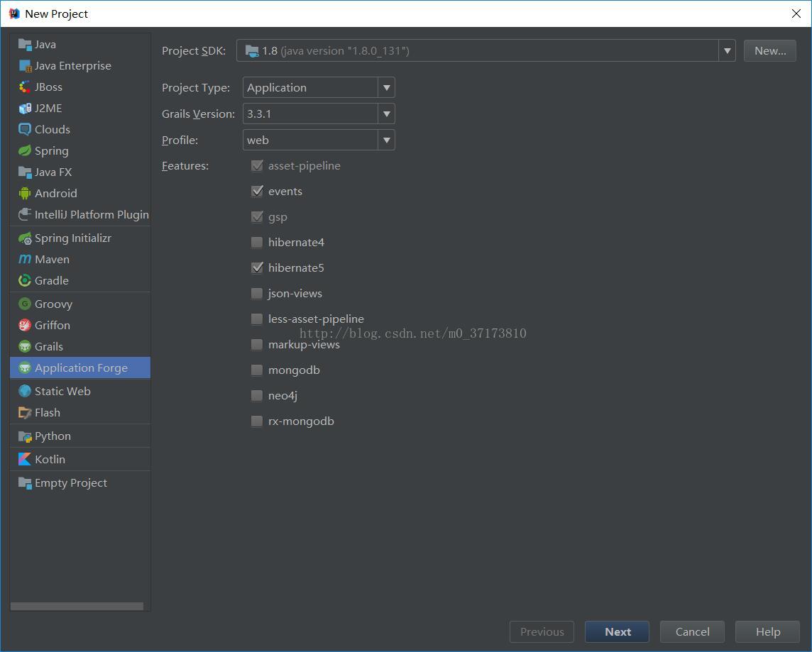Select Grails label in list
The width and height of the screenshot is (812, 652).
(49, 346)
